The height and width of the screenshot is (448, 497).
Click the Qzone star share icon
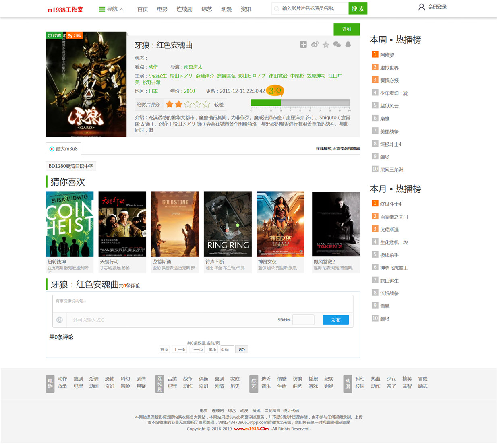pyautogui.click(x=326, y=45)
